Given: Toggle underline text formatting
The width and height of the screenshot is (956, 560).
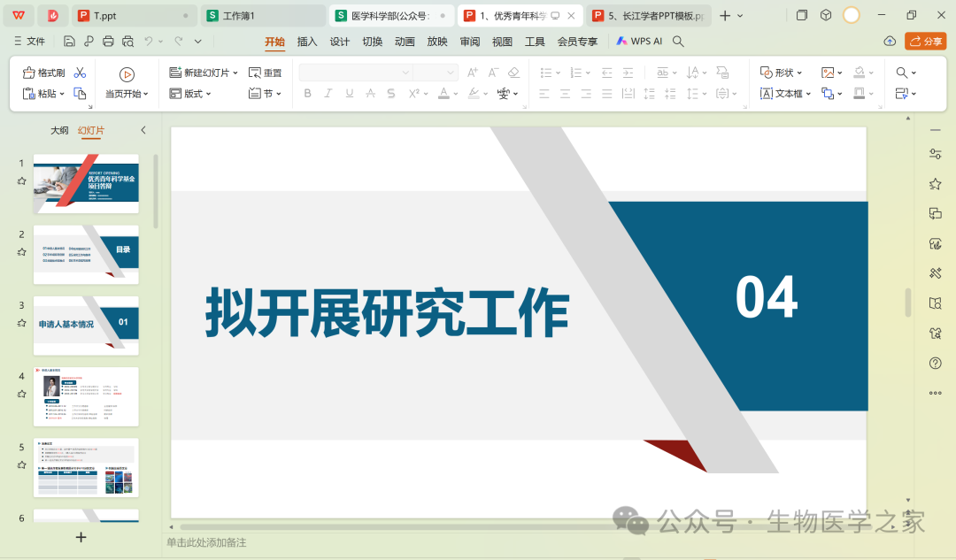Looking at the screenshot, I should pos(350,93).
